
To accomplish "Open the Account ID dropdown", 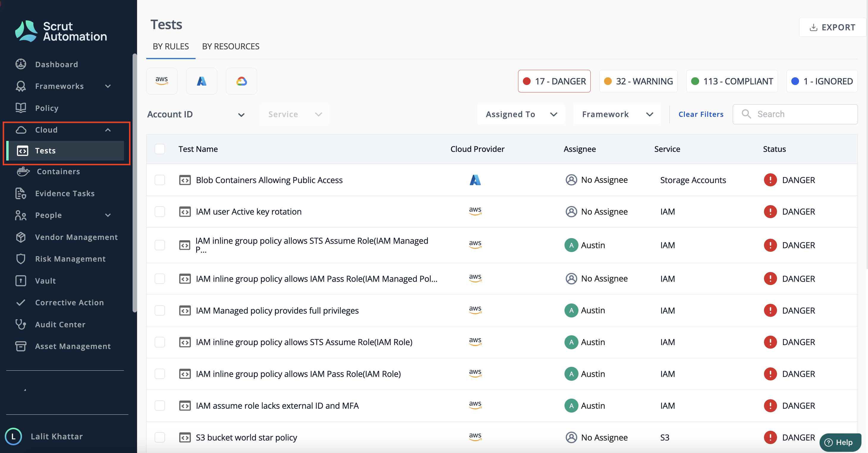I will 196,114.
